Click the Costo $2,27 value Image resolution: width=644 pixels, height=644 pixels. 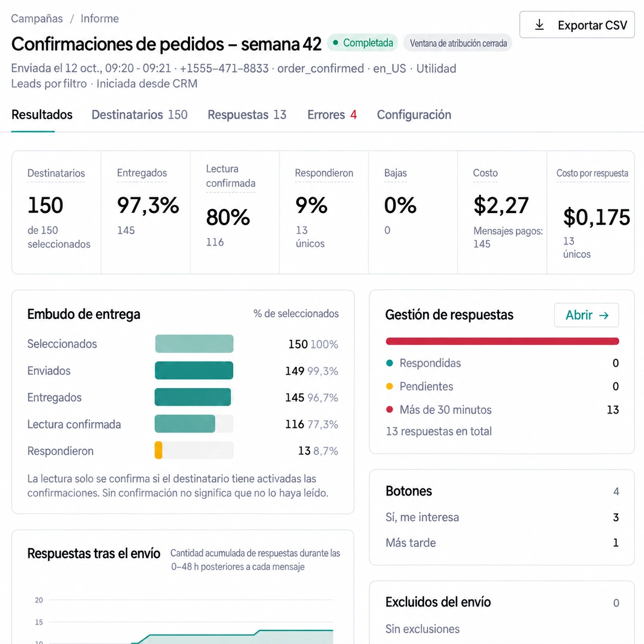coord(501,205)
